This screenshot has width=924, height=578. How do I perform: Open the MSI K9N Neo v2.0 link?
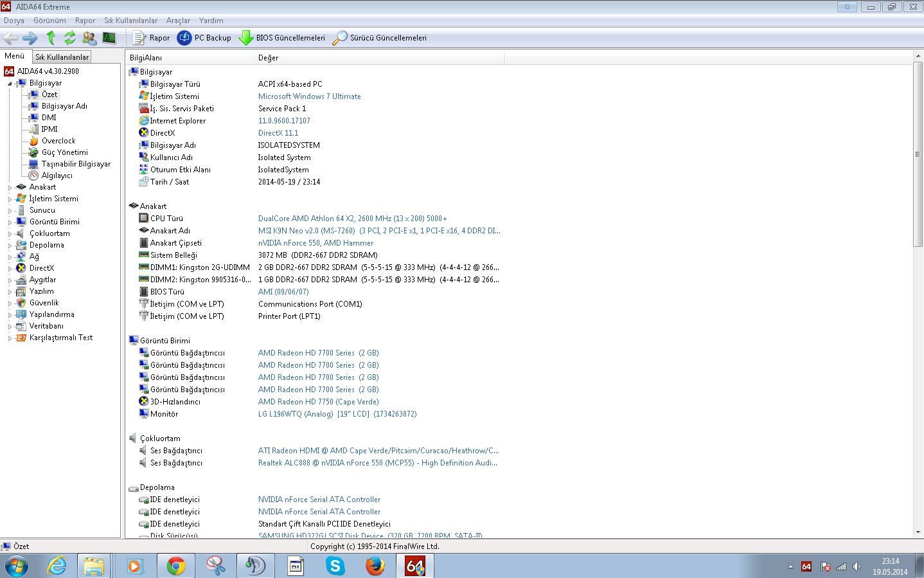[x=379, y=231]
